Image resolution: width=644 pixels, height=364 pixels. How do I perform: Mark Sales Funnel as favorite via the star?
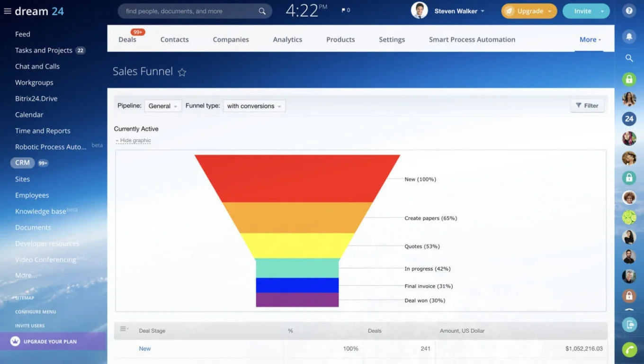tap(182, 72)
